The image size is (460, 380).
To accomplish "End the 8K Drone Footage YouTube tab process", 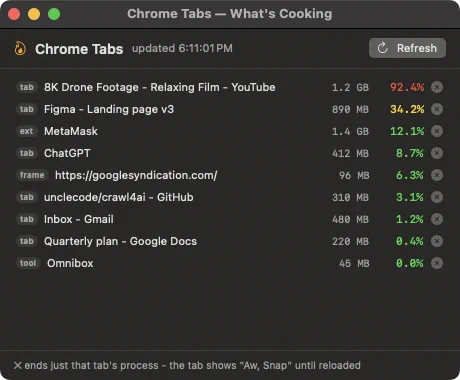I will tap(437, 87).
